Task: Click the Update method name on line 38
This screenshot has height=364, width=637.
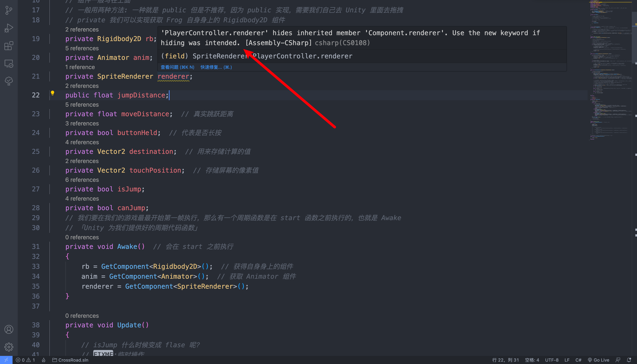Action: tap(129, 325)
